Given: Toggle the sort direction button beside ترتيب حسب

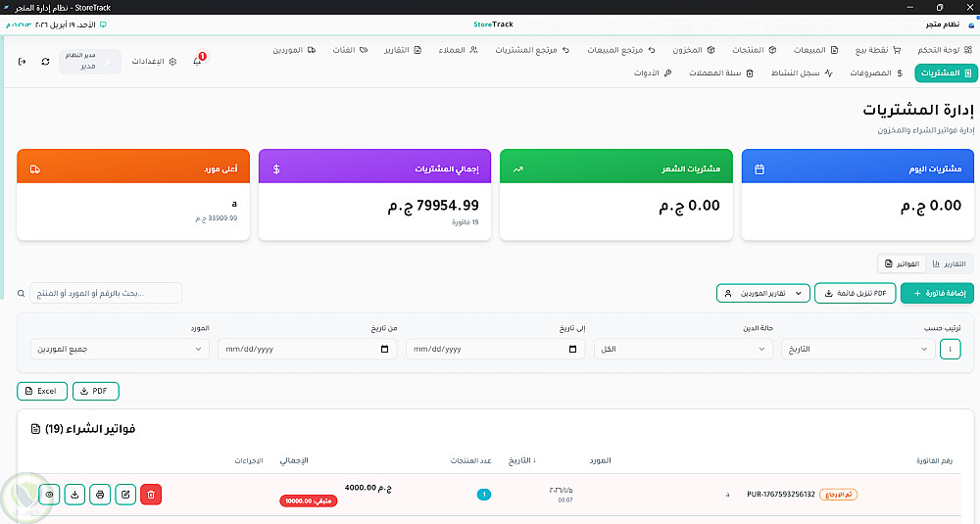Looking at the screenshot, I should [950, 349].
